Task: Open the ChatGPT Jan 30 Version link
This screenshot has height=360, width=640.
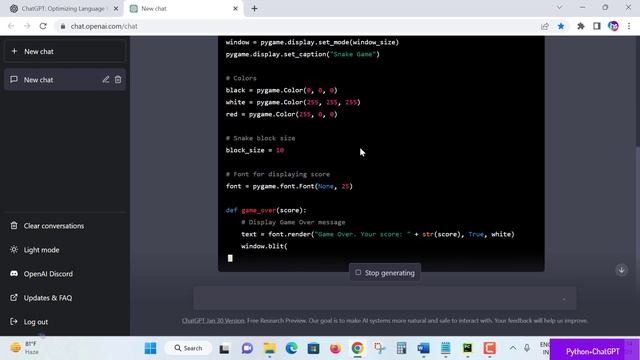Action: (x=213, y=321)
